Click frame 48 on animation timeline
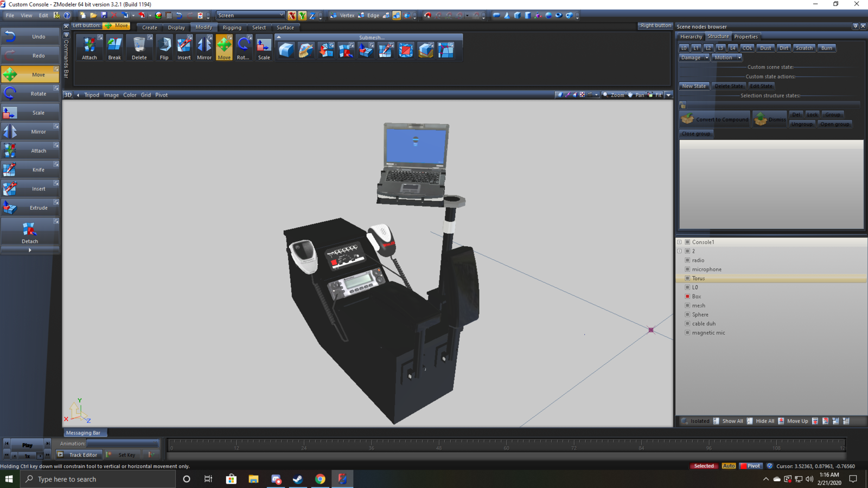The height and width of the screenshot is (488, 868). coord(438,446)
